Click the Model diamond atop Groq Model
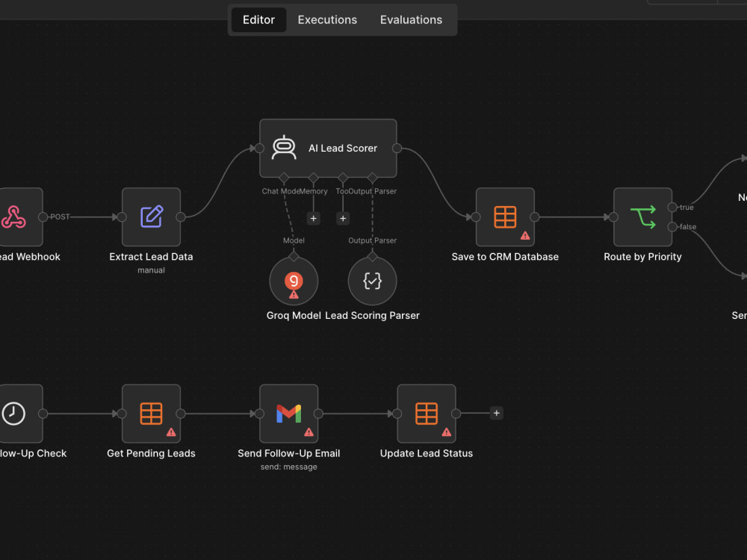This screenshot has height=560, width=747. pyautogui.click(x=294, y=257)
